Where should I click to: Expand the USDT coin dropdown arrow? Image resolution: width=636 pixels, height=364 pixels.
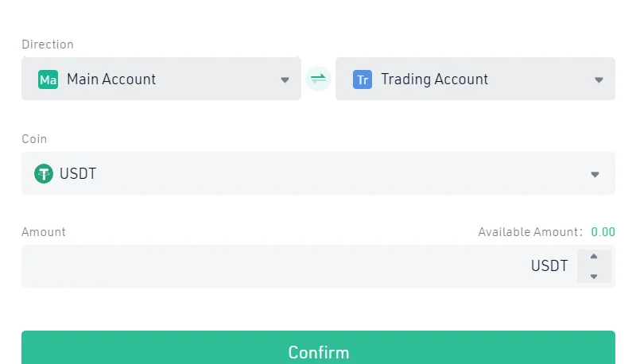click(595, 175)
